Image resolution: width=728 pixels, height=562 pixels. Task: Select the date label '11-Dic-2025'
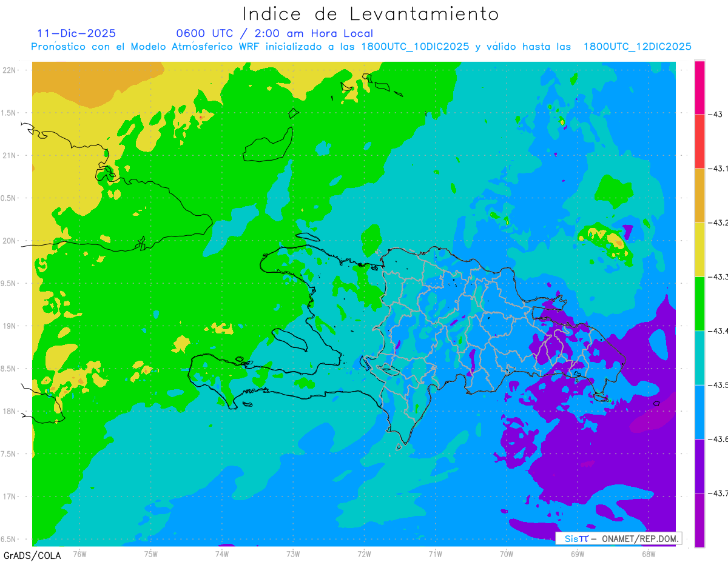[76, 33]
